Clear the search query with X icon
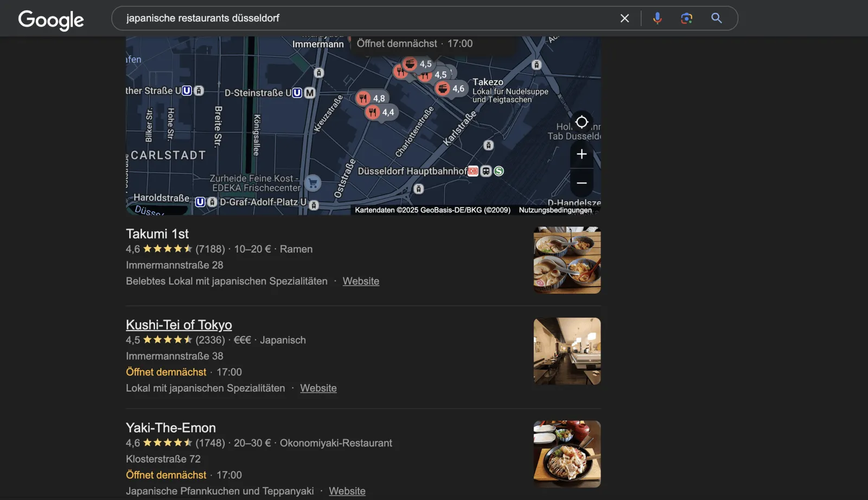 point(624,18)
